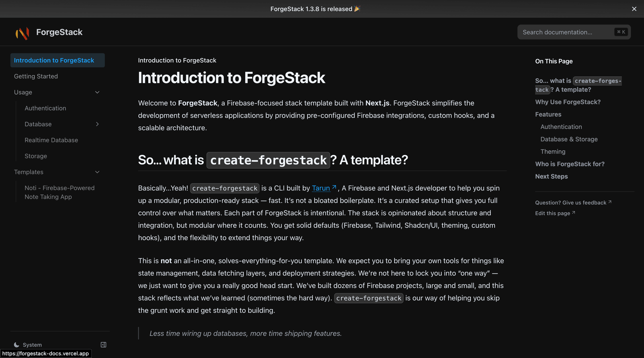Expand the Database submenu arrow
The width and height of the screenshot is (644, 358).
pyautogui.click(x=97, y=124)
